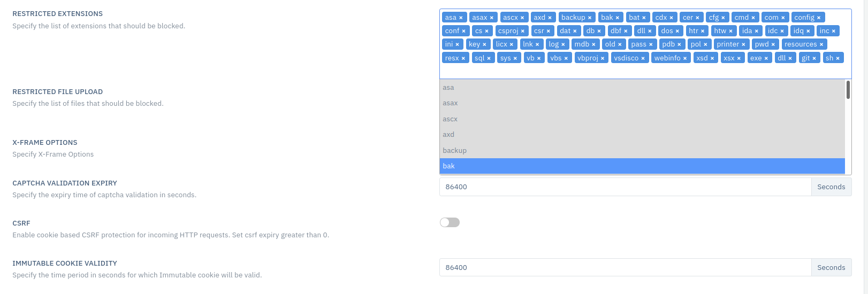Select 'bak' in the dropdown list
868x294 pixels.
pyautogui.click(x=642, y=166)
